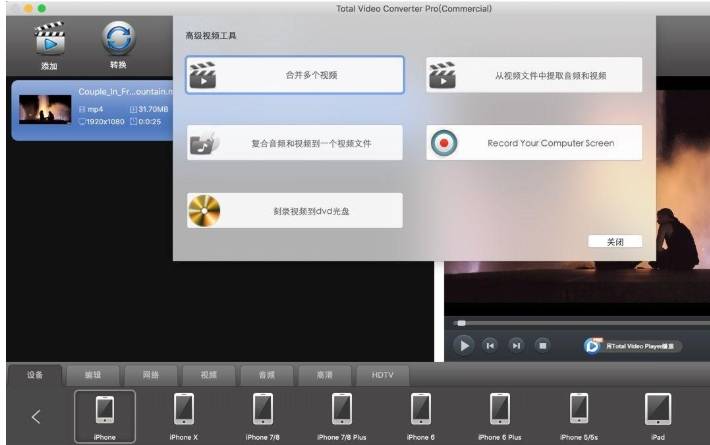Stop the video preview playback

[542, 346]
